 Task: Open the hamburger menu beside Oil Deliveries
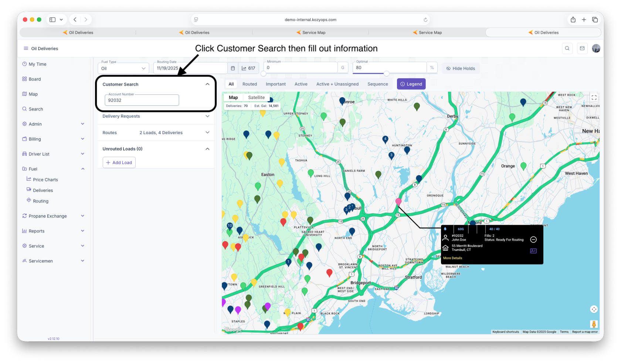click(x=26, y=48)
